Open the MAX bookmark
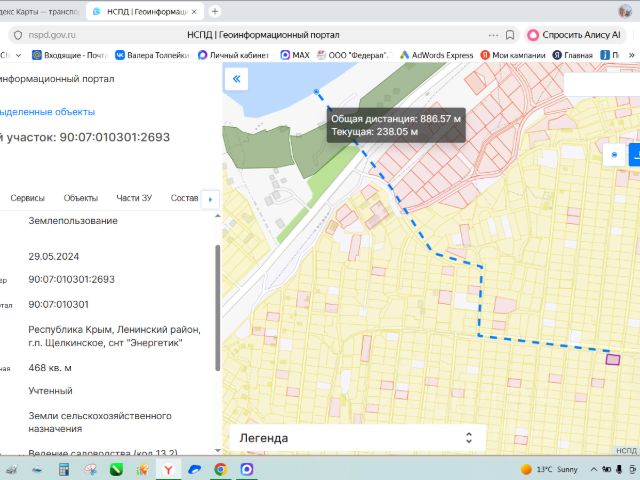The width and height of the screenshot is (640, 480). pos(295,55)
